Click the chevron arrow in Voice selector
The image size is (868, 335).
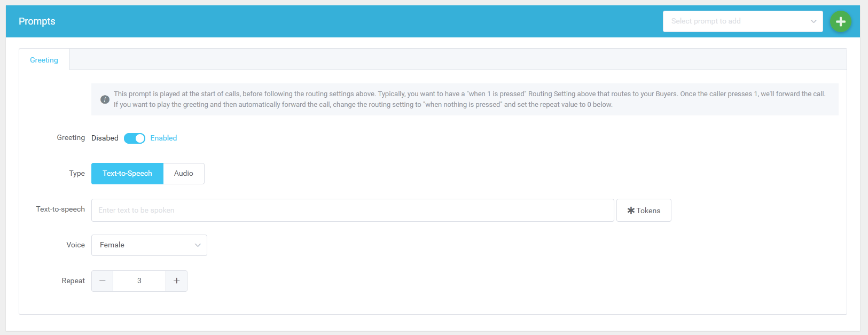[198, 245]
